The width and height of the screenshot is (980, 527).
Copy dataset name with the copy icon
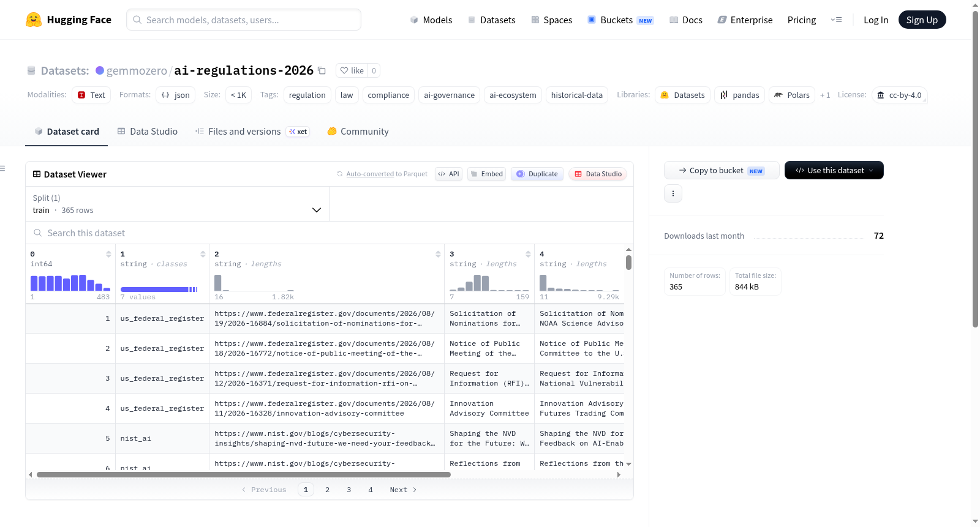[322, 71]
